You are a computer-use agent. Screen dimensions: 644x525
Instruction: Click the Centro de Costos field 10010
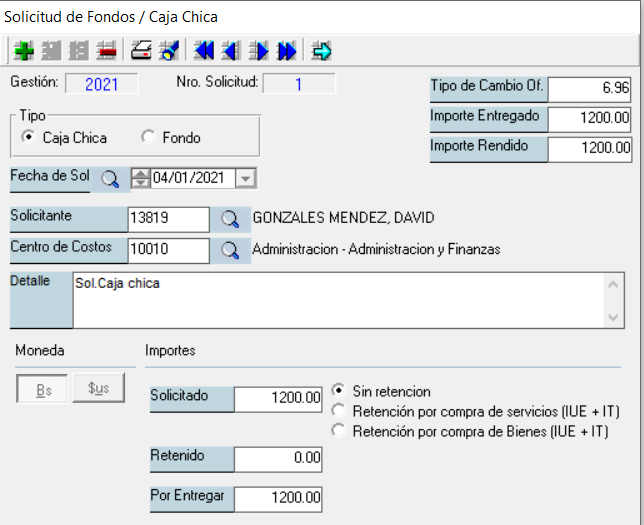coord(168,250)
